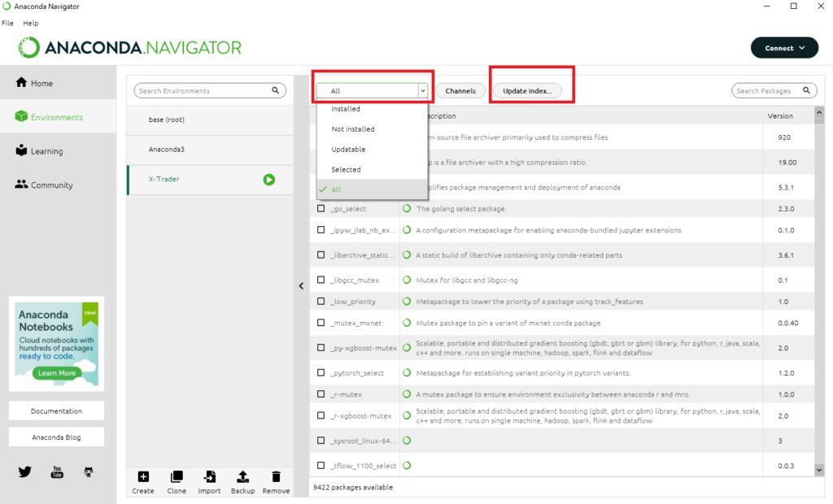Image resolution: width=833 pixels, height=504 pixels.
Task: Open the Home section
Action: pyautogui.click(x=58, y=83)
